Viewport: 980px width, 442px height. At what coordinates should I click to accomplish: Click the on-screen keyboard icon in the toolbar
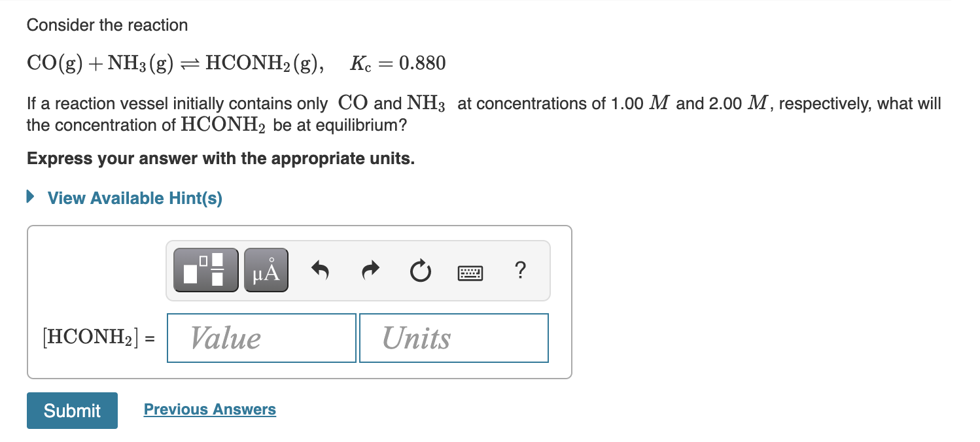point(471,272)
